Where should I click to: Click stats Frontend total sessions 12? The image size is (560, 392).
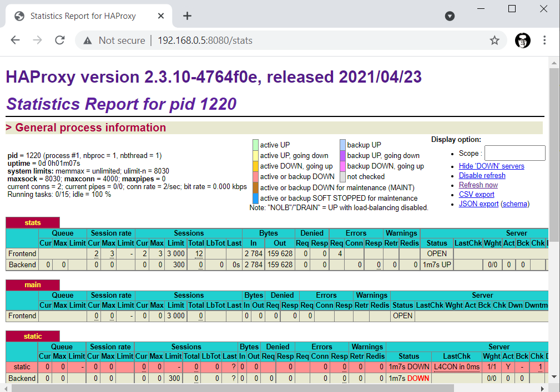(x=199, y=253)
